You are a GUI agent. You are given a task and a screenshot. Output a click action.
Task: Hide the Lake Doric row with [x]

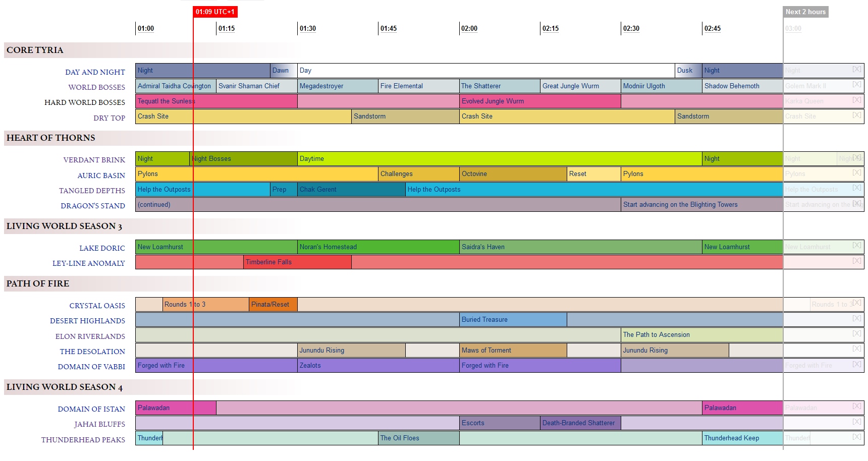pyautogui.click(x=856, y=245)
